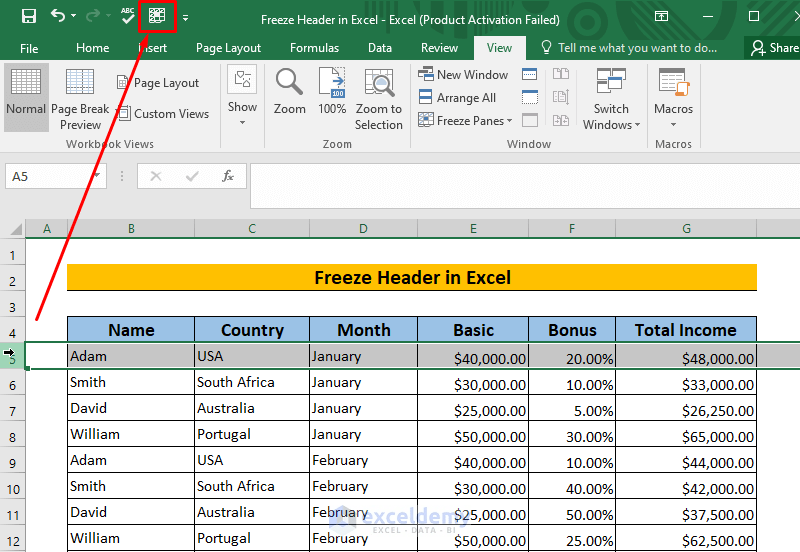Click the $37,500.00 total cell
800x552 pixels.
[686, 513]
